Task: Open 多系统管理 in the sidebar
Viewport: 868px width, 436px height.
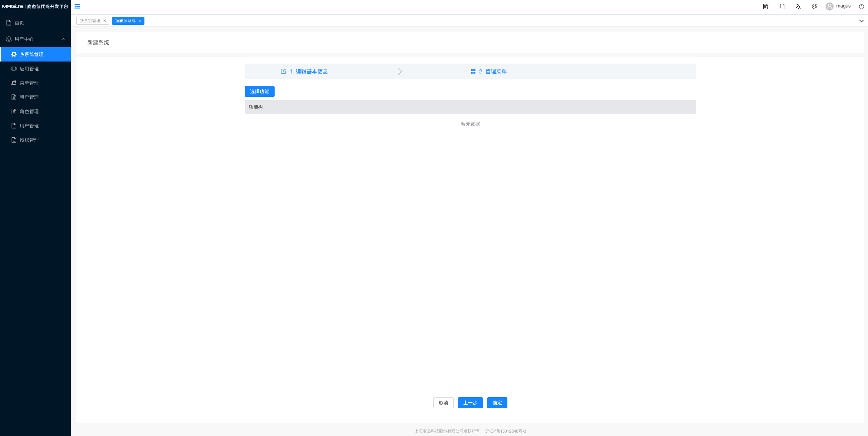Action: 35,54
